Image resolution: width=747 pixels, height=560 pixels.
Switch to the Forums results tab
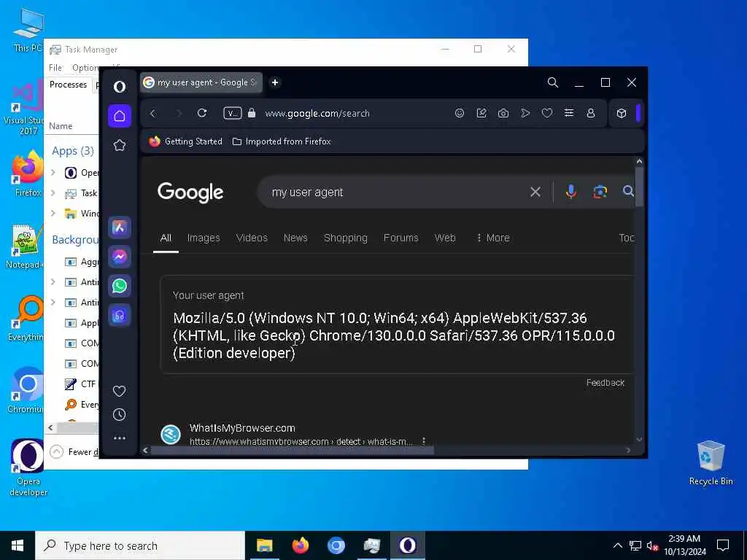(400, 238)
